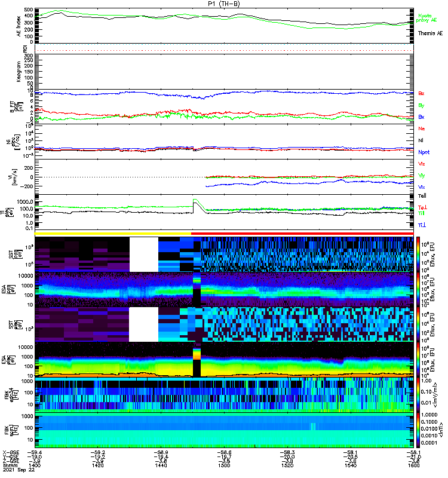Select the black Ni density legend label

[x=421, y=140]
